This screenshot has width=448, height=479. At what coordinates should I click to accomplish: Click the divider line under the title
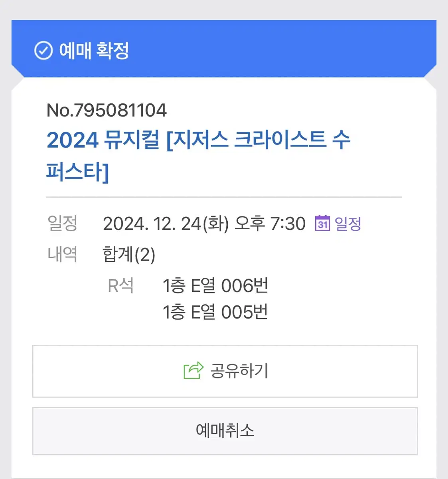[224, 197]
